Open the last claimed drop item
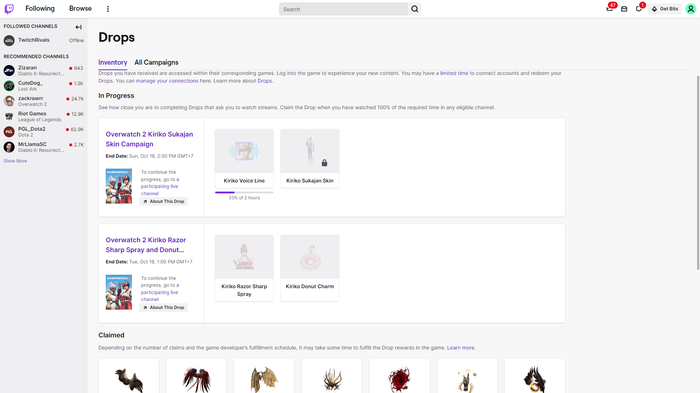 (x=535, y=376)
